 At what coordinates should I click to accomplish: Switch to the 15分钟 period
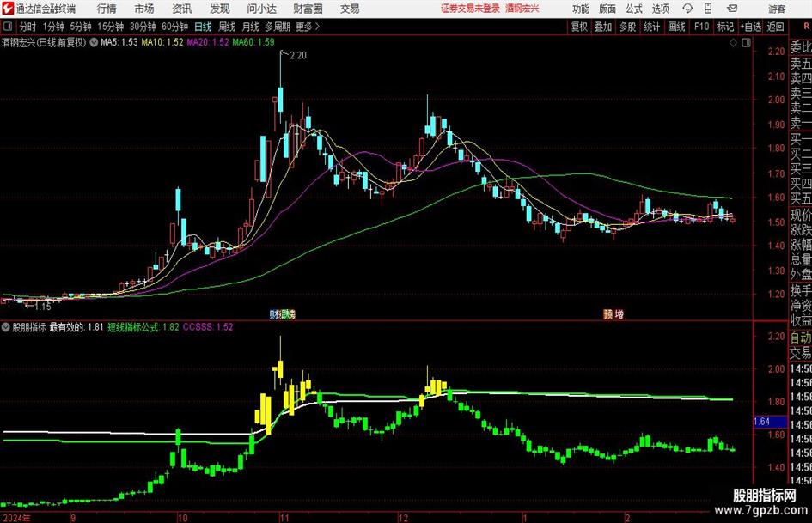(x=111, y=27)
